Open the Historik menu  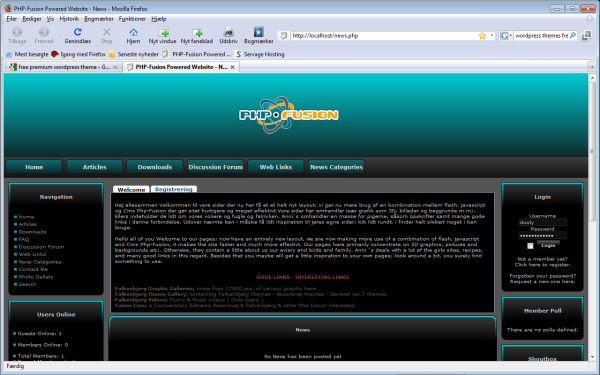pyautogui.click(x=69, y=19)
